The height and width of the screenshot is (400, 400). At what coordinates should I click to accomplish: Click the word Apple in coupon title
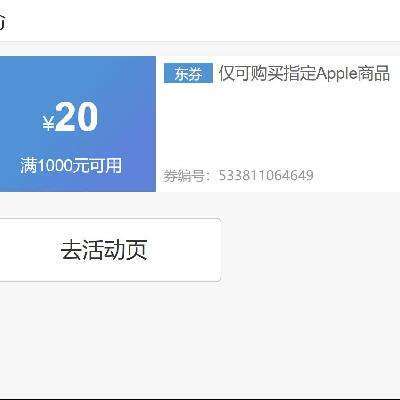(x=336, y=74)
